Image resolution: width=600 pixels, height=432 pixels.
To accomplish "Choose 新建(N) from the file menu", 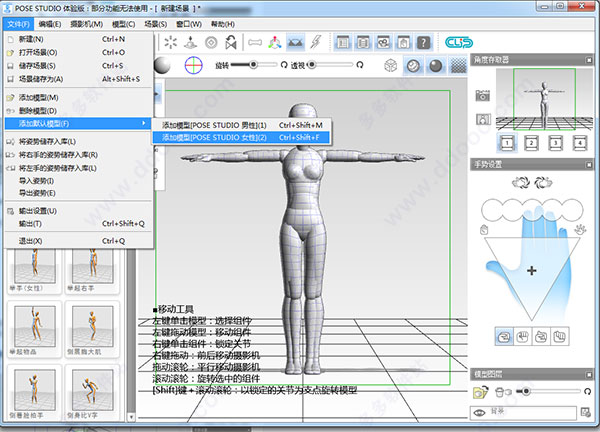I will (x=79, y=39).
